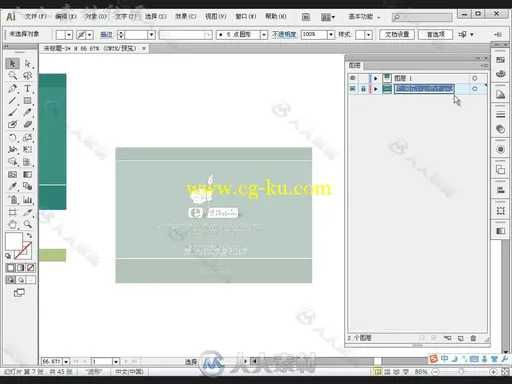This screenshot has height=384, width=512.
Task: Toggle visibility of the locked second layer
Action: tap(353, 89)
